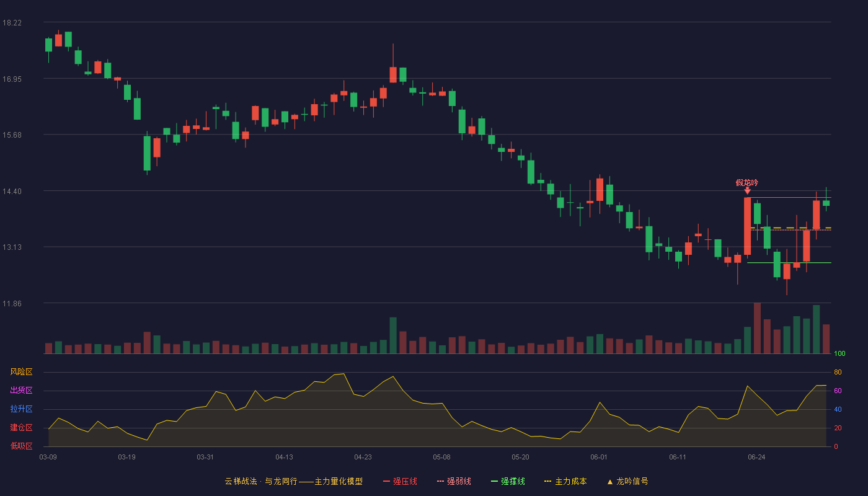This screenshot has width=868, height=496.
Task: Toggle the 主力成本 legend entry
Action: (565, 481)
